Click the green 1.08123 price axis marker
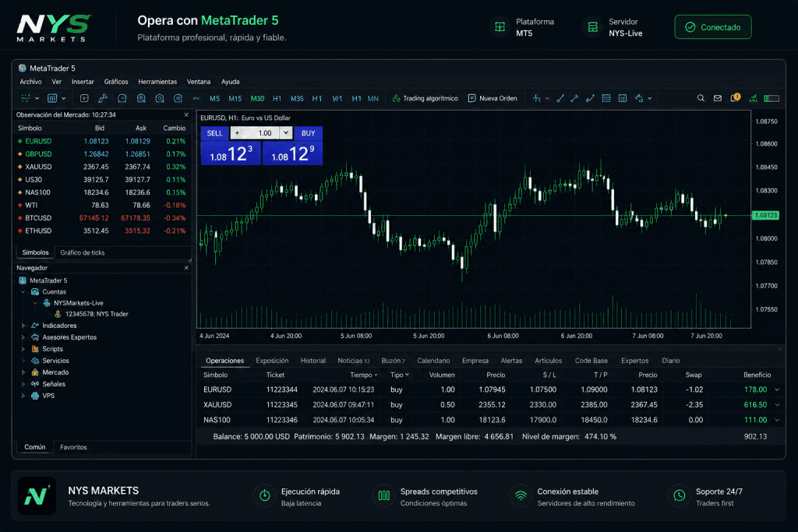This screenshot has height=532, width=798. pos(765,215)
